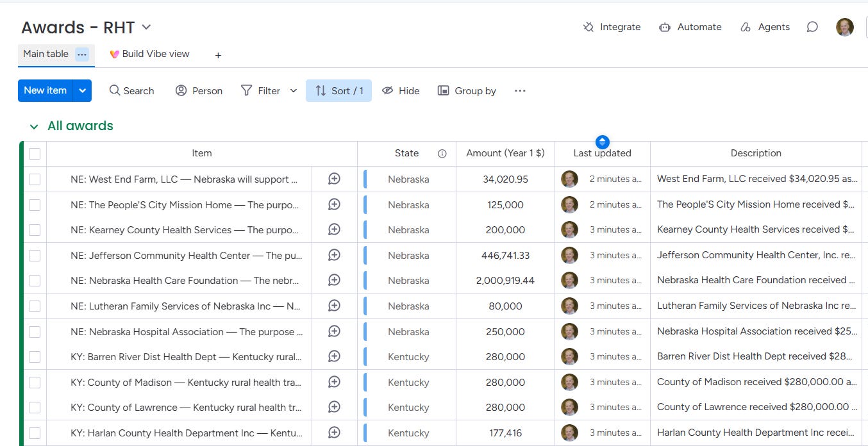Image resolution: width=868 pixels, height=446 pixels.
Task: Open the NE: Lutheran Family Services item
Action: (186, 306)
